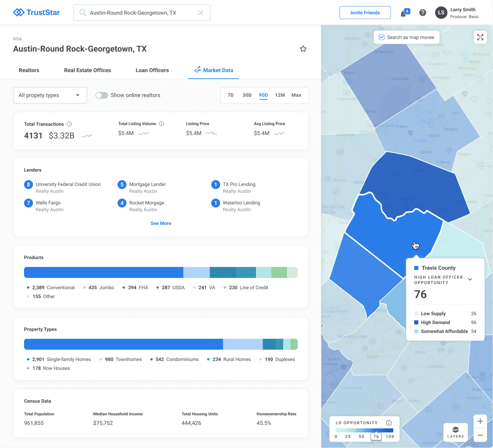
Task: Select TX Pro Lending rank badge
Action: 216,184
